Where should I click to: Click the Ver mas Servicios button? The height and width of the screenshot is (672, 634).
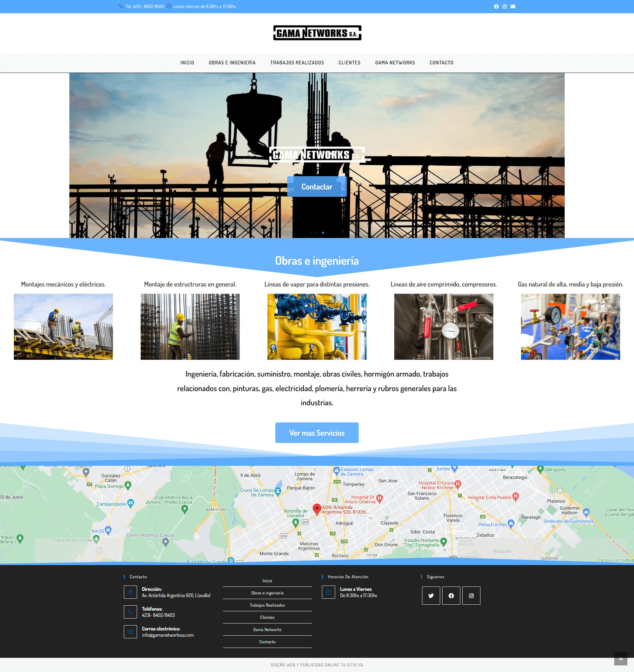tap(317, 433)
